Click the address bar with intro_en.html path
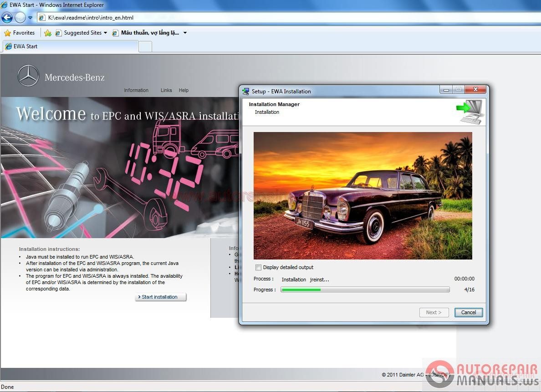Image resolution: width=541 pixels, height=392 pixels. pos(288,18)
